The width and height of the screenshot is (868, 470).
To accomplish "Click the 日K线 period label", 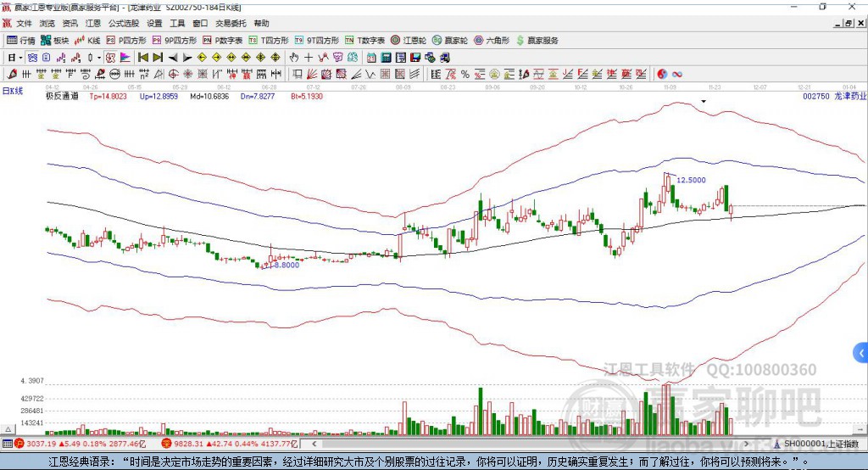I will click(x=13, y=91).
